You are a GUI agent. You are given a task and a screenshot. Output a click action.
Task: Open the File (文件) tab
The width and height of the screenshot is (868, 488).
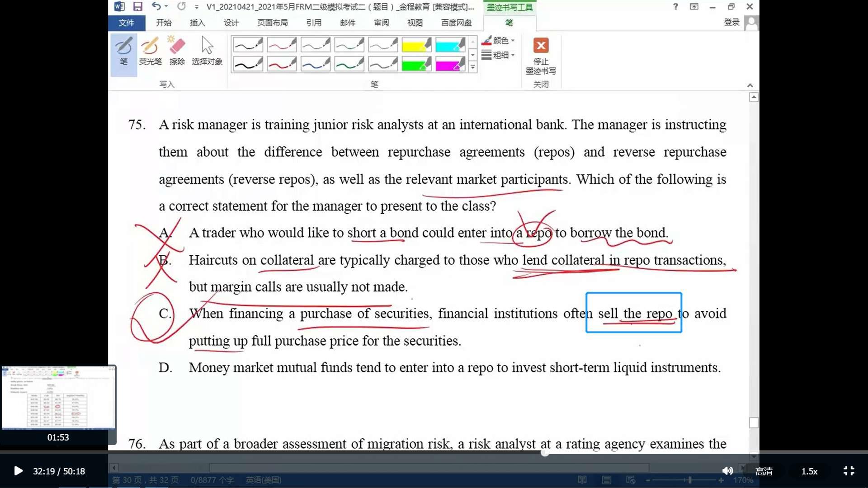126,23
